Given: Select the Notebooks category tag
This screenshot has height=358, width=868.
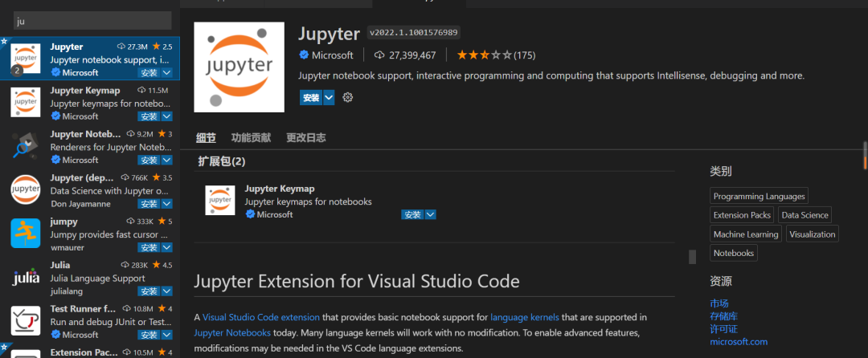Looking at the screenshot, I should (734, 253).
